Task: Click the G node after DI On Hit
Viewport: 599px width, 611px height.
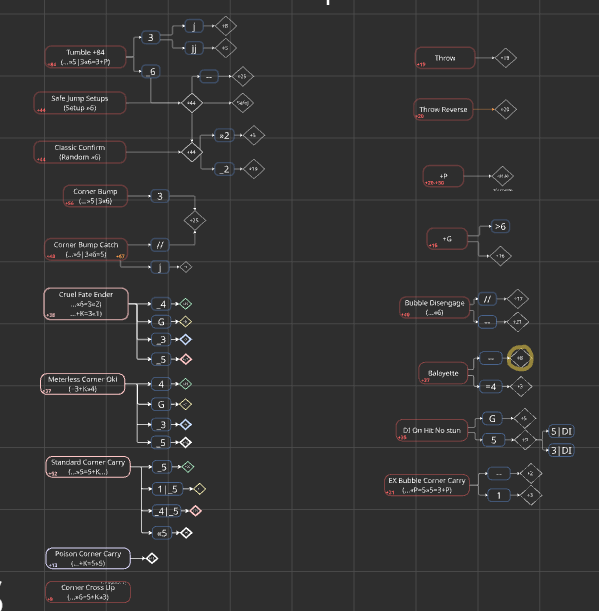Action: click(x=492, y=419)
